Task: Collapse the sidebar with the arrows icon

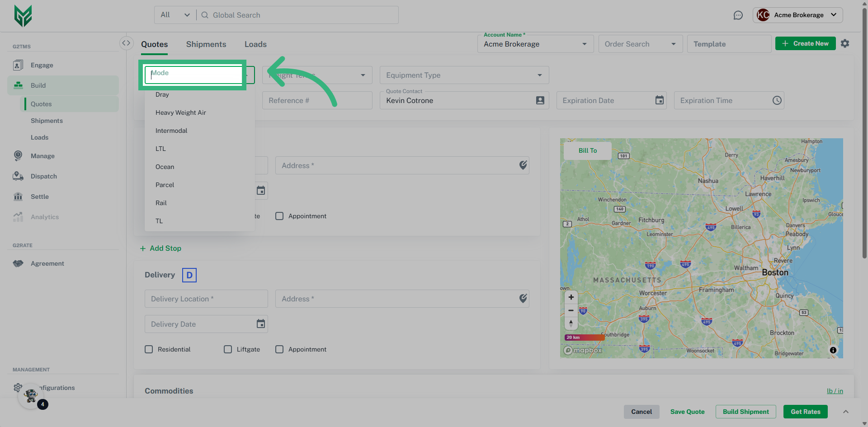Action: point(126,43)
